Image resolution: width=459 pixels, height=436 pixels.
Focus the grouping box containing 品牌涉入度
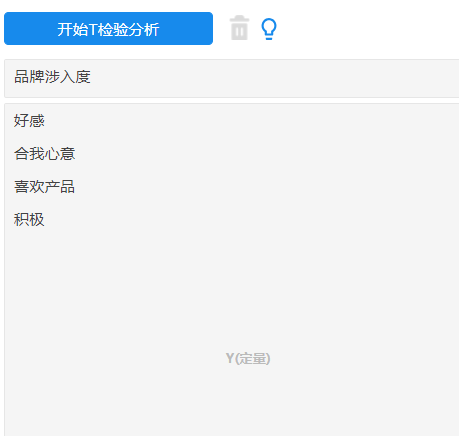click(232, 79)
